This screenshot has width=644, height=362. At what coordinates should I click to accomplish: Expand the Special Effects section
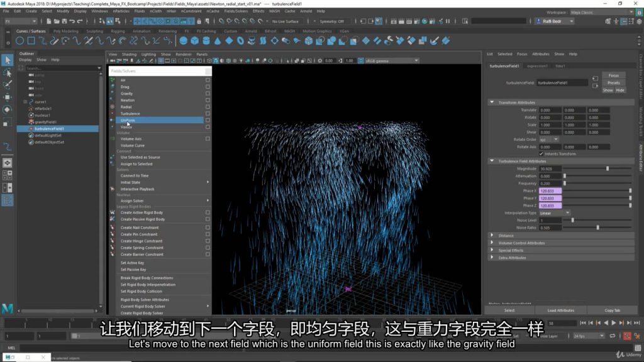(492, 250)
